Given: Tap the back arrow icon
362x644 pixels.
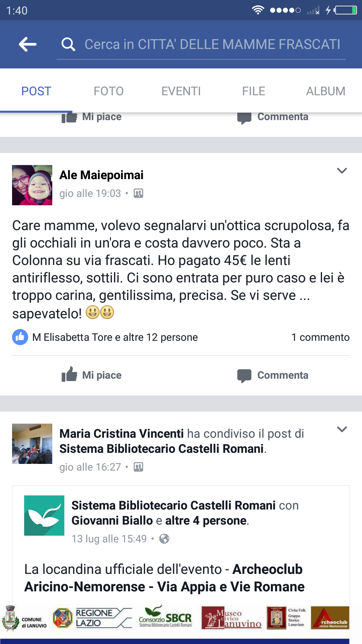Looking at the screenshot, I should point(27,44).
